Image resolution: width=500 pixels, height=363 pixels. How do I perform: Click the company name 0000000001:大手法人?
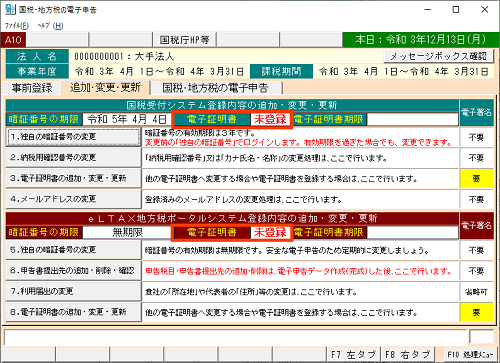124,56
